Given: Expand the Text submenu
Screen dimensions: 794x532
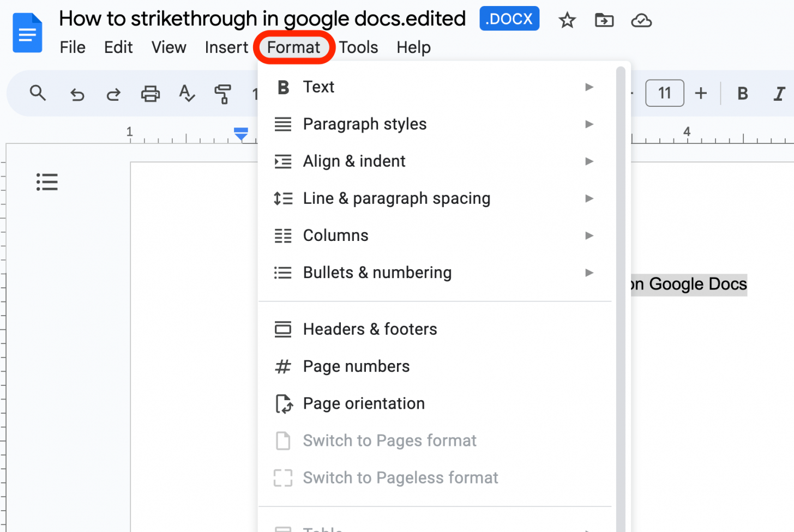Looking at the screenshot, I should 435,87.
